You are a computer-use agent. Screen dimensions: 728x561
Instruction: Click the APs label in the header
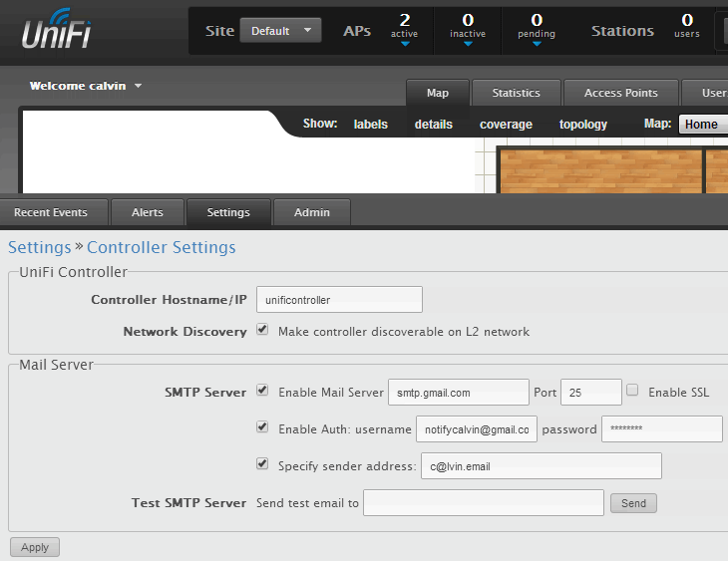click(x=357, y=31)
